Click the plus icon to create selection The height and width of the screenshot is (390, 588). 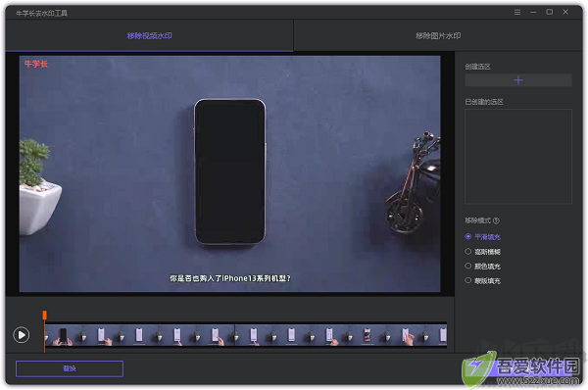point(518,80)
